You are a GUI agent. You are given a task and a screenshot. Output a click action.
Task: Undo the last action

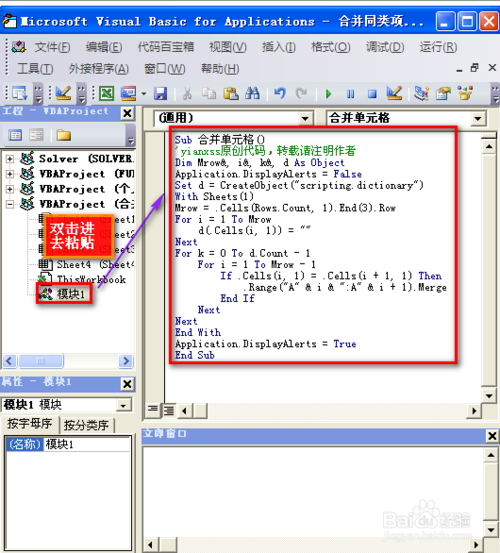[x=280, y=93]
